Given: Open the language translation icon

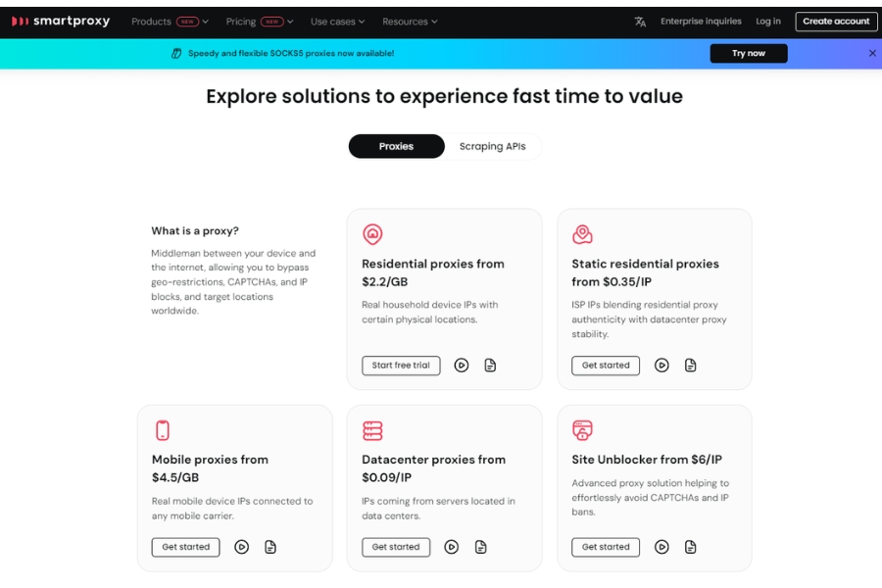Looking at the screenshot, I should [640, 22].
